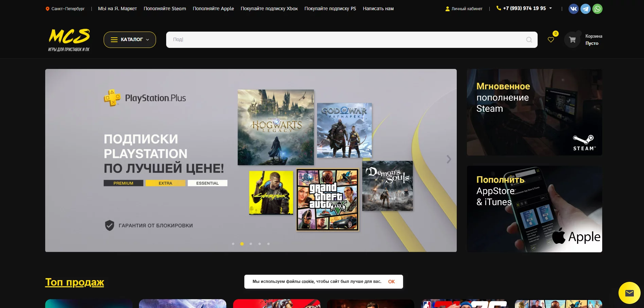Click into the search input field
644x308 pixels.
coord(347,40)
